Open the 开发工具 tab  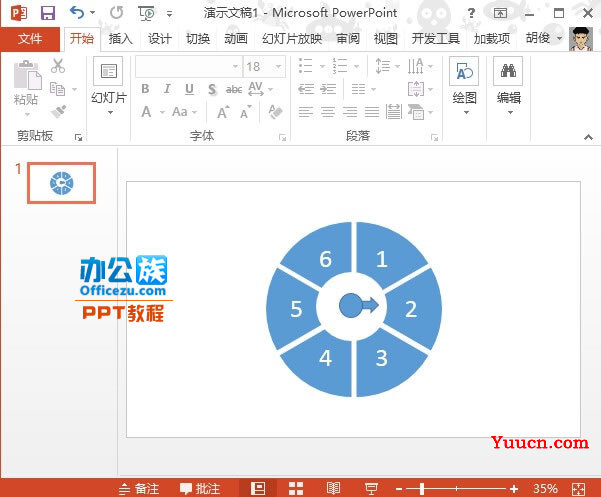[435, 39]
